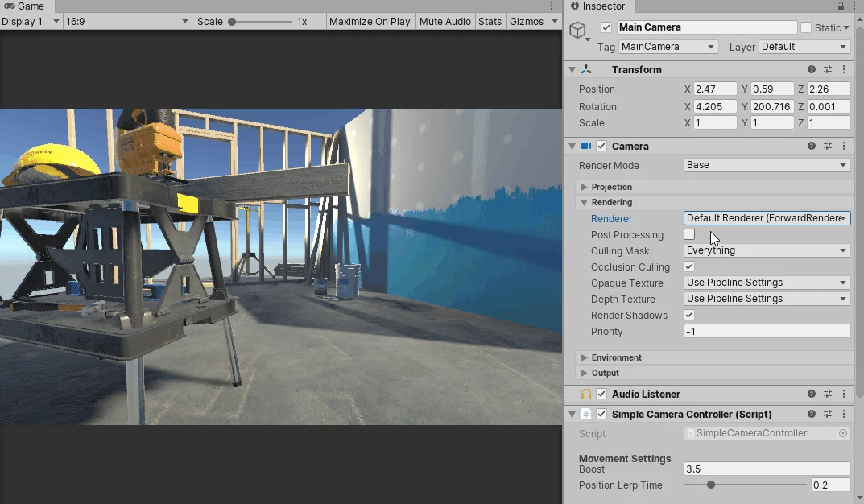The height and width of the screenshot is (504, 864).
Task: Click the Stats button
Action: pyautogui.click(x=490, y=22)
